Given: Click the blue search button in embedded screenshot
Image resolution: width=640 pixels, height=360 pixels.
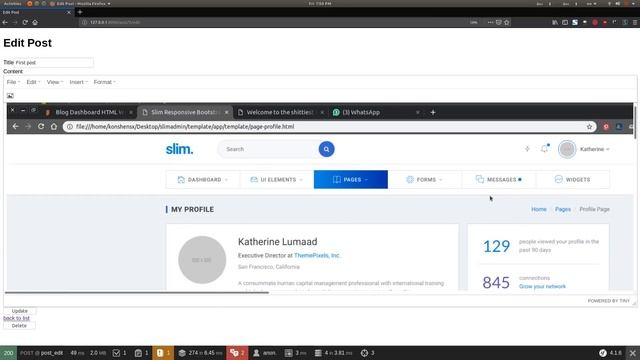Looking at the screenshot, I should (x=327, y=149).
